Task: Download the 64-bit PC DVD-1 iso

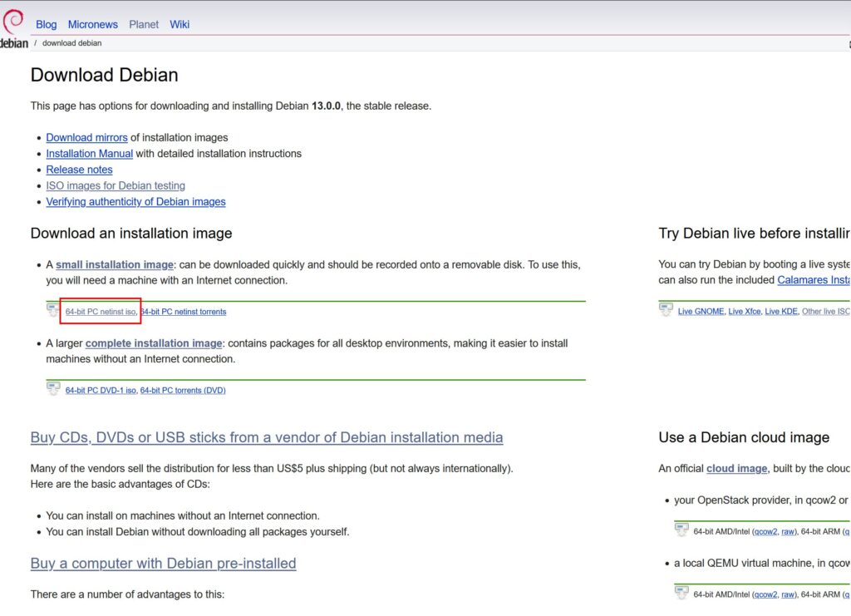Action: click(x=101, y=390)
